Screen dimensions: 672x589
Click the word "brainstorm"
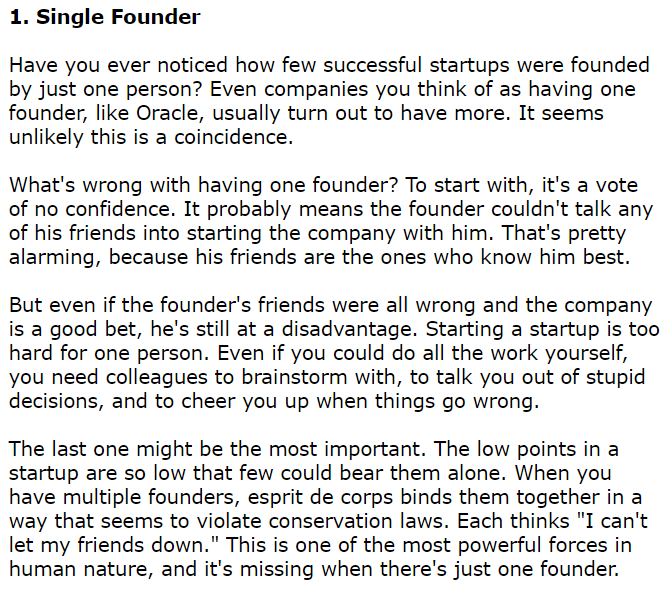(295, 377)
